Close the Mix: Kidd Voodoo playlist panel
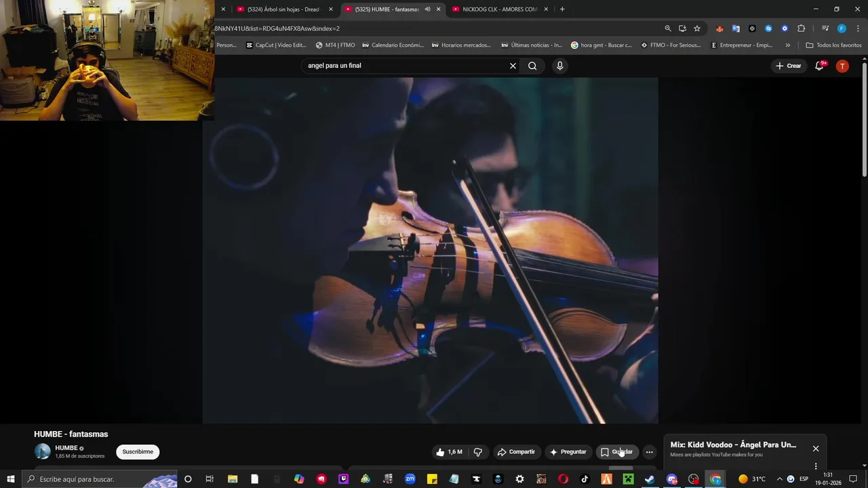The width and height of the screenshot is (868, 488). pyautogui.click(x=816, y=449)
